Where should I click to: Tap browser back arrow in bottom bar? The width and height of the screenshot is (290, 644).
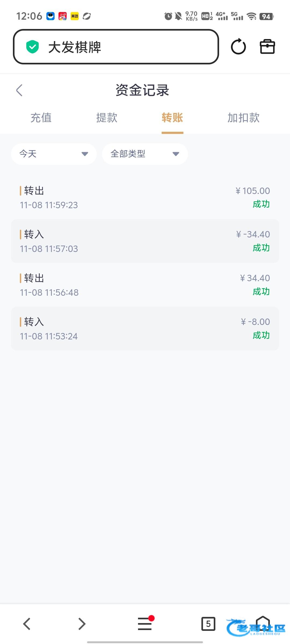[x=27, y=624]
